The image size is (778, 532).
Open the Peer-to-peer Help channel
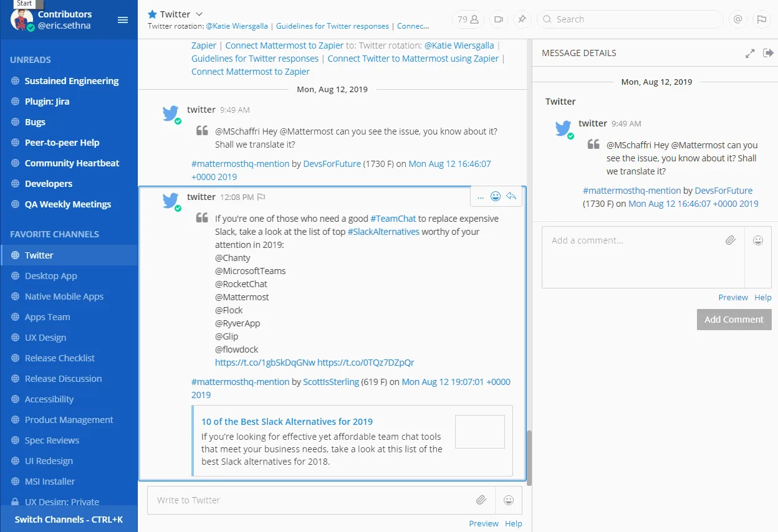pyautogui.click(x=62, y=143)
